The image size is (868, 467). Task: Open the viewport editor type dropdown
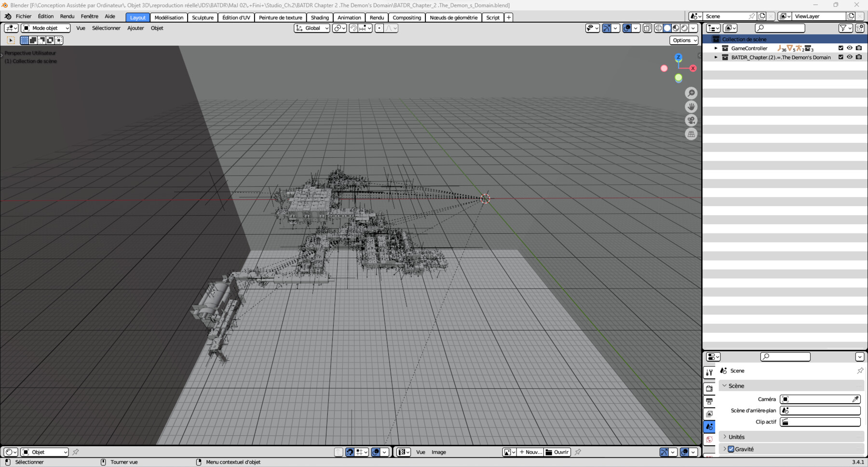[x=11, y=28]
